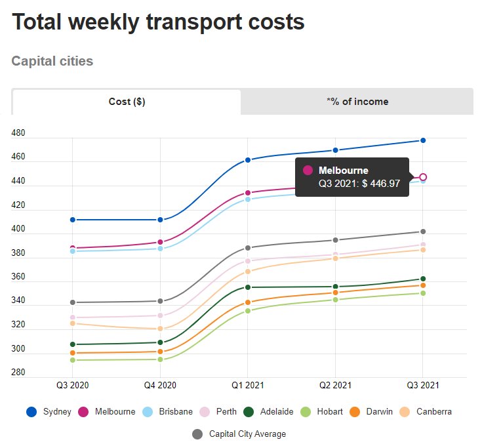Select Sydney's Q1 2021 data point
Viewport: 482px width, 448px height.
(248, 160)
